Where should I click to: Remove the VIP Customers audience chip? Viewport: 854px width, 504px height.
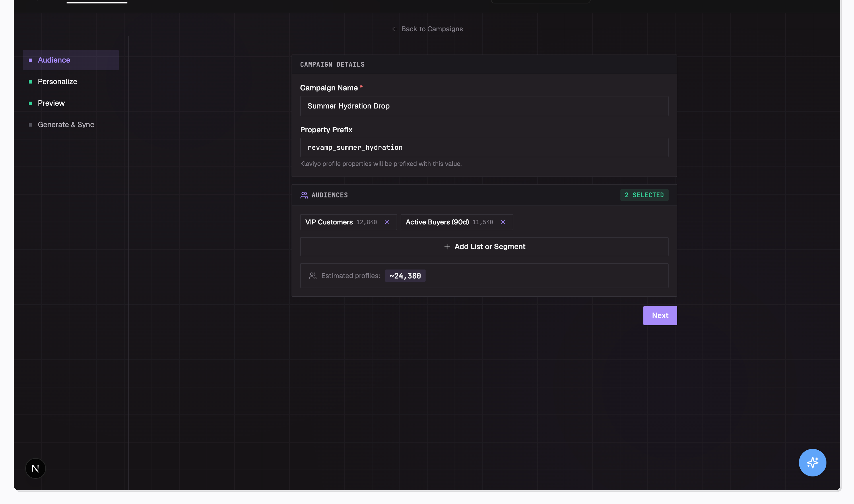click(x=387, y=222)
